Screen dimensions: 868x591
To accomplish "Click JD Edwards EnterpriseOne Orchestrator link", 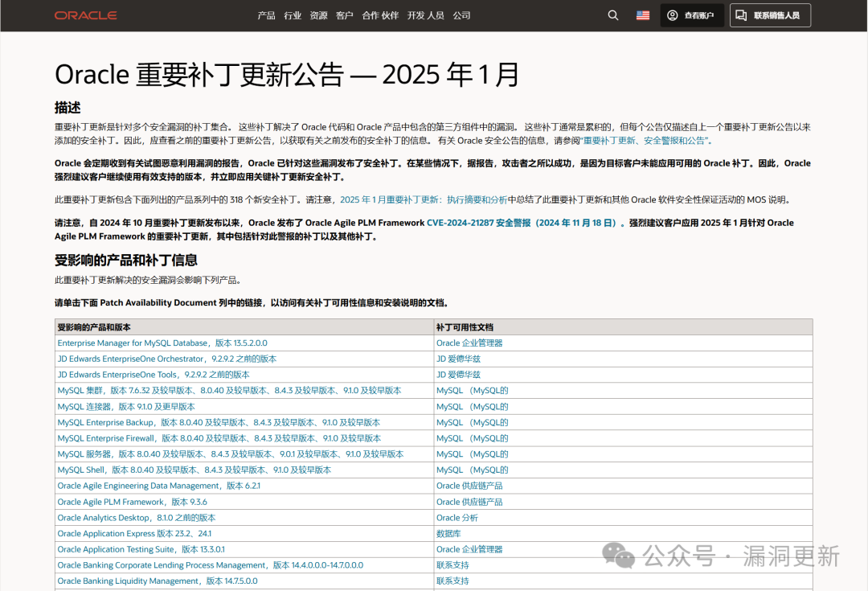I will pos(166,359).
